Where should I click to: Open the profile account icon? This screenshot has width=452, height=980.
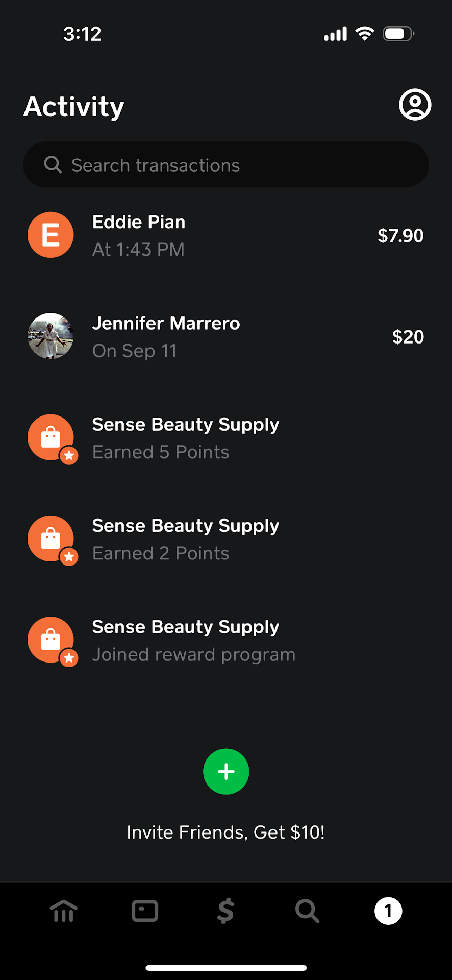point(415,105)
